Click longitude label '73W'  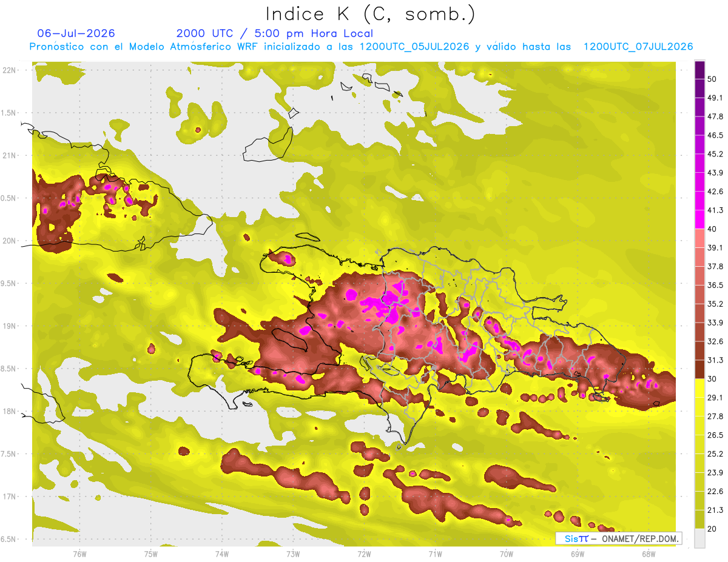click(293, 554)
